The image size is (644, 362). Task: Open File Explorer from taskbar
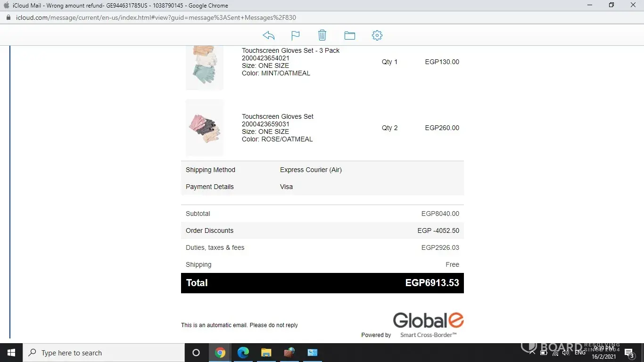(x=266, y=353)
